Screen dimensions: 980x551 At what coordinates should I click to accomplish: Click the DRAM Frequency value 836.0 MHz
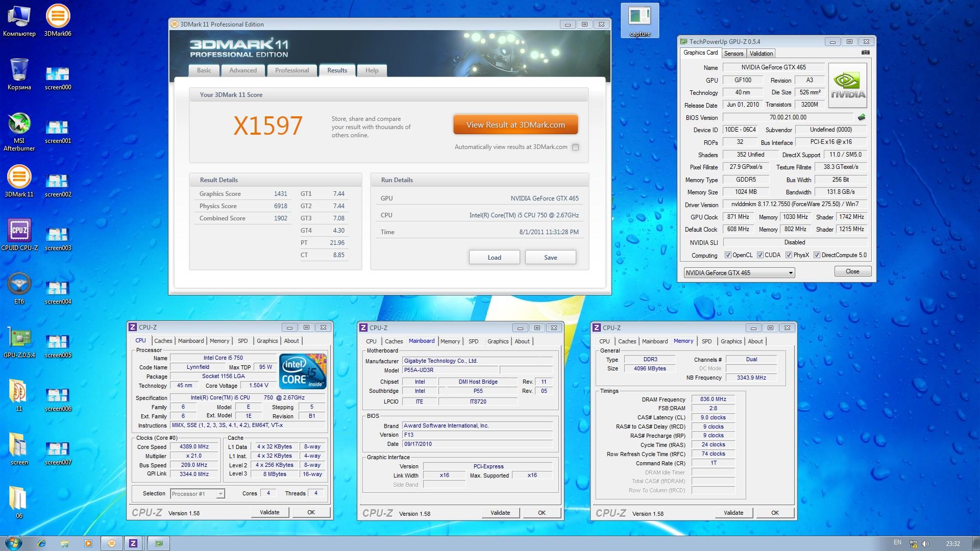[x=713, y=399]
